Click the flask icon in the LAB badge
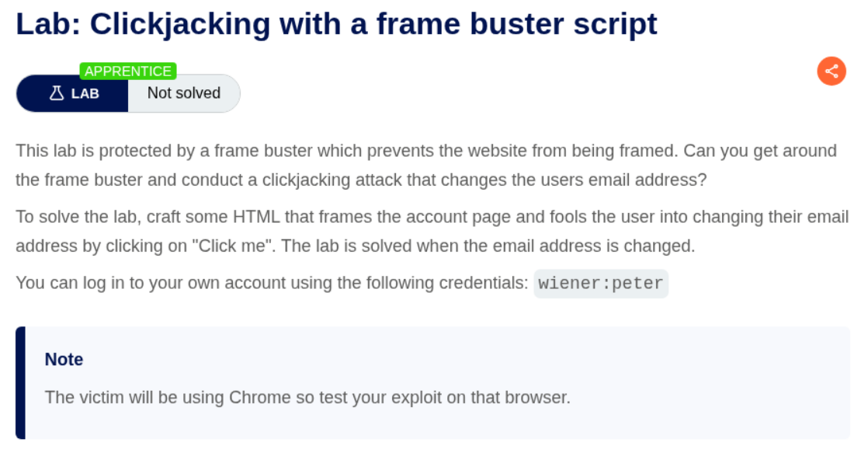Image resolution: width=868 pixels, height=453 pixels. click(57, 93)
